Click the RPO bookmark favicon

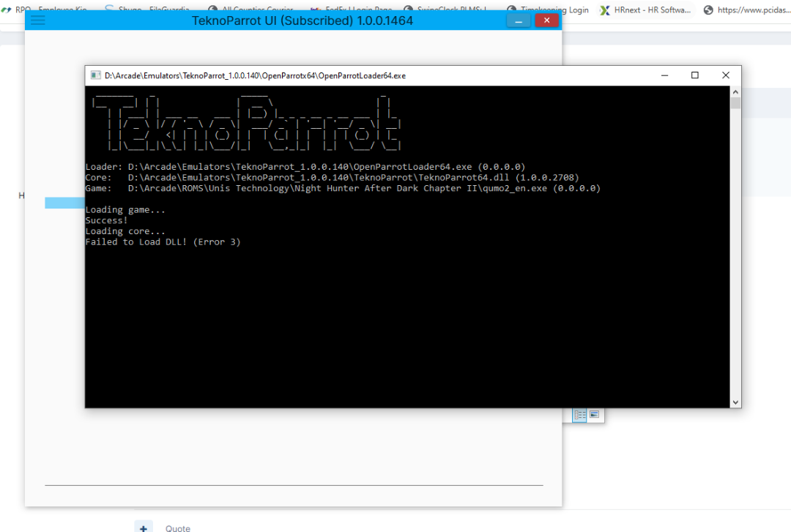[x=7, y=10]
